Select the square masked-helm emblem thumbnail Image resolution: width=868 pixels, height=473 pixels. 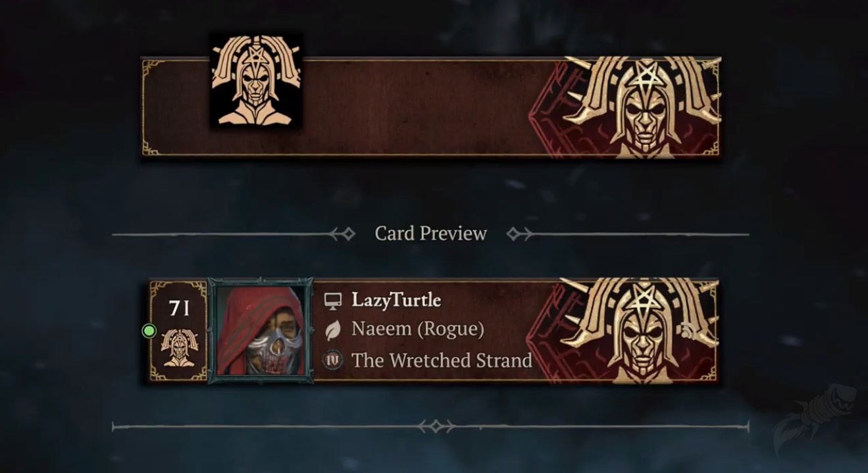[256, 80]
